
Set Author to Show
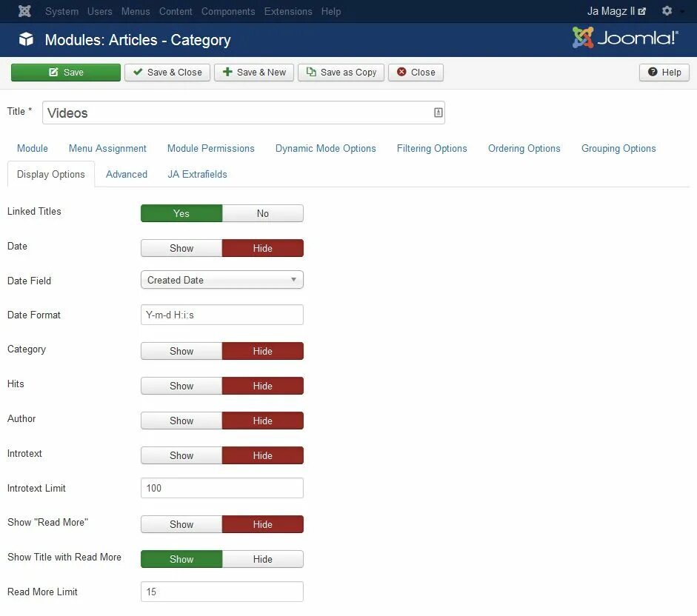click(181, 421)
